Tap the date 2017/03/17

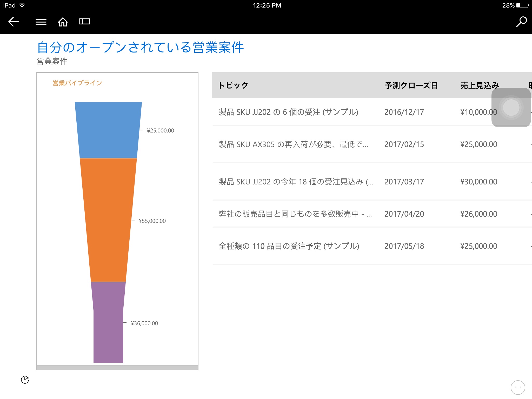point(404,182)
